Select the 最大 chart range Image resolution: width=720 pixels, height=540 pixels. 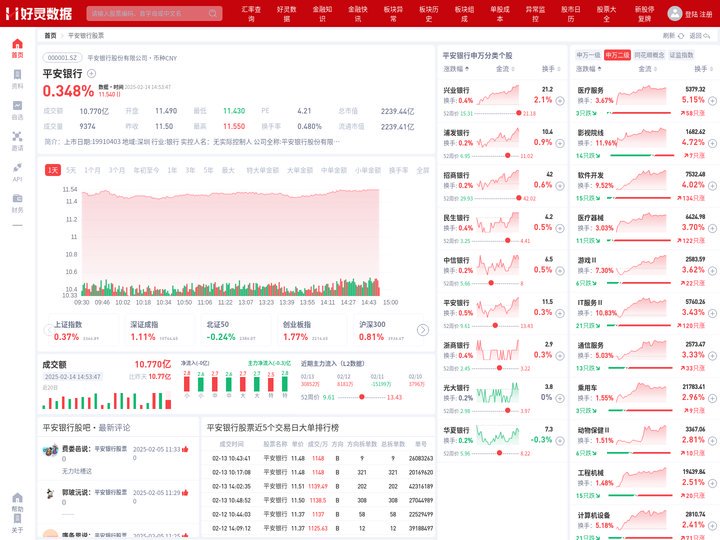228,170
